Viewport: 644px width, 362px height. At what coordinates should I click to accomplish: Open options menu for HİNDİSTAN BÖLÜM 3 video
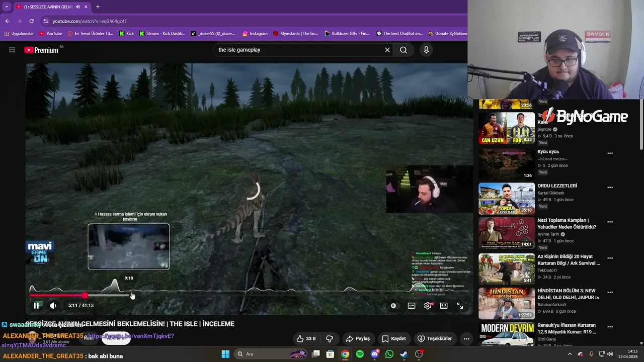pos(610,292)
